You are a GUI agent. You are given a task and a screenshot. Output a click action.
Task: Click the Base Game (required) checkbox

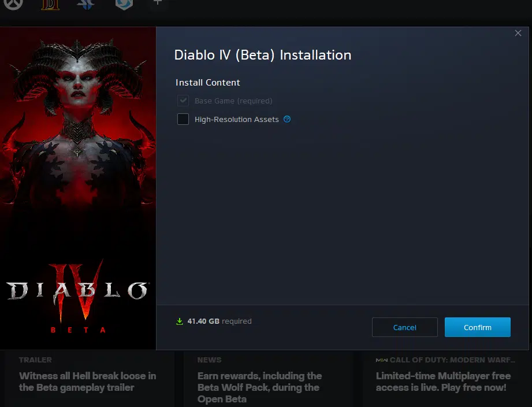(183, 101)
